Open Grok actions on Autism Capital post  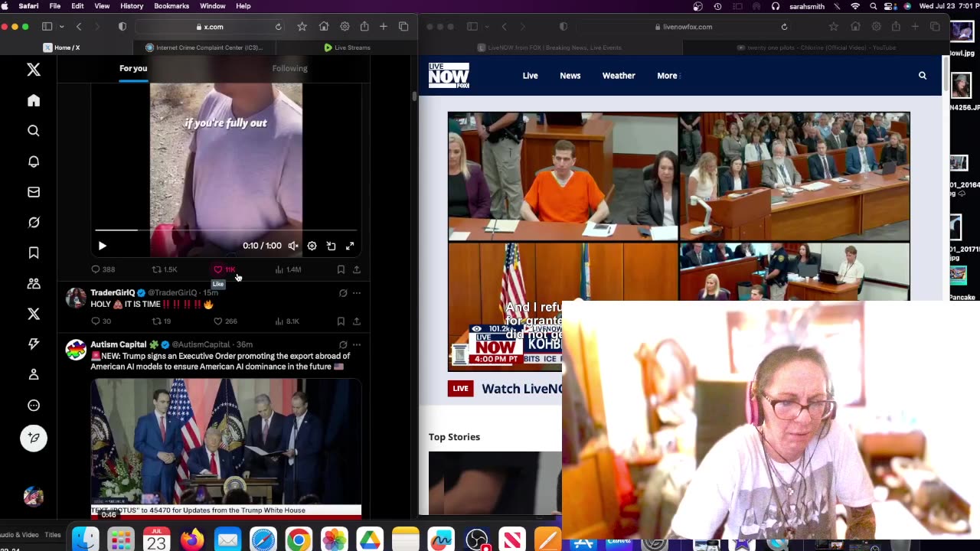click(x=343, y=345)
